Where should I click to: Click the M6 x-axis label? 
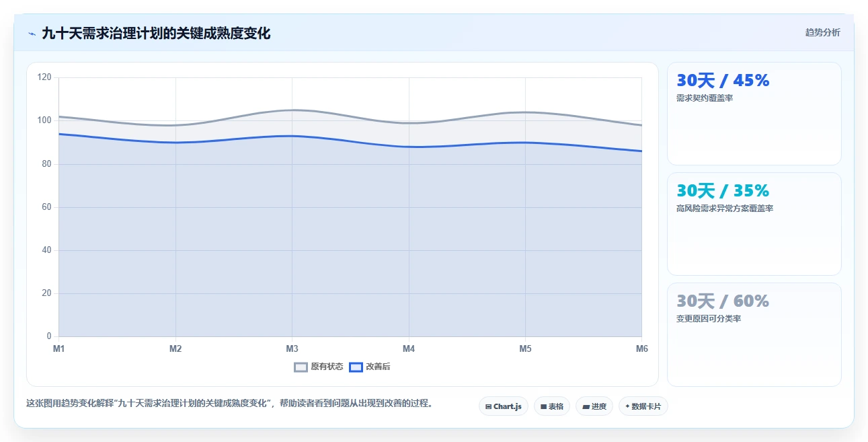[641, 348]
